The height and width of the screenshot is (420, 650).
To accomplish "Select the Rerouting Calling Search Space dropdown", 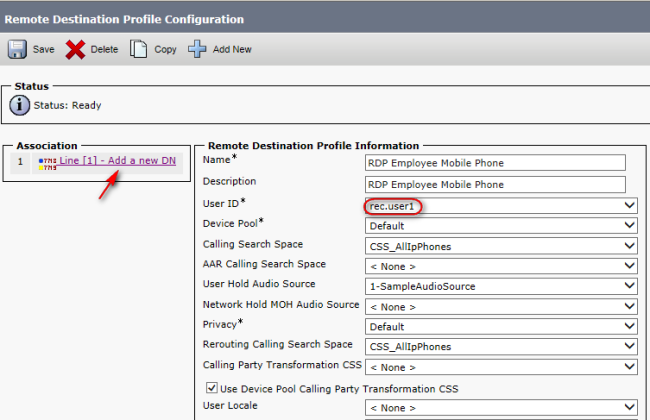I will click(x=500, y=347).
